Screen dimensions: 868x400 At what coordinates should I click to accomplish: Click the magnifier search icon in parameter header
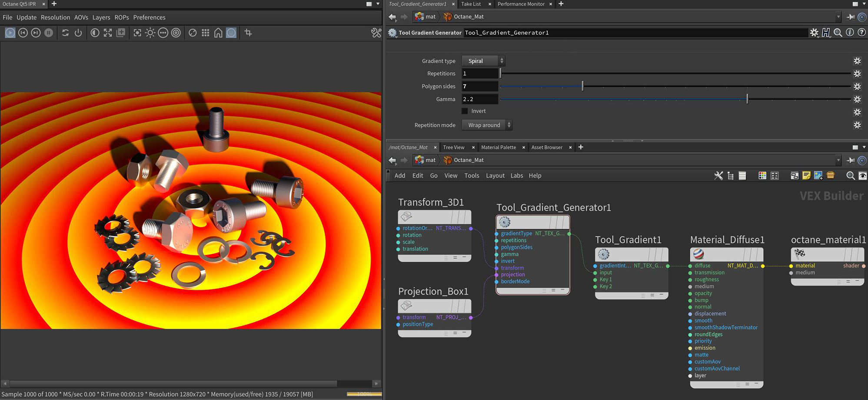(838, 33)
